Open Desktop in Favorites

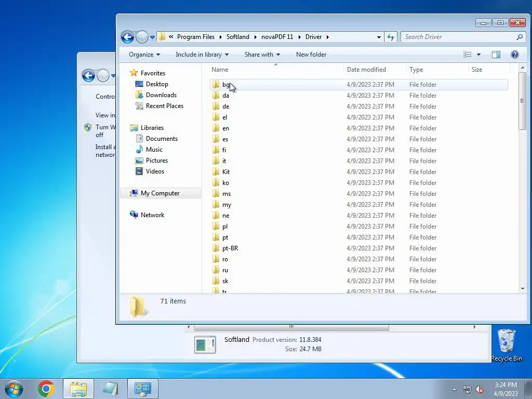pos(157,84)
